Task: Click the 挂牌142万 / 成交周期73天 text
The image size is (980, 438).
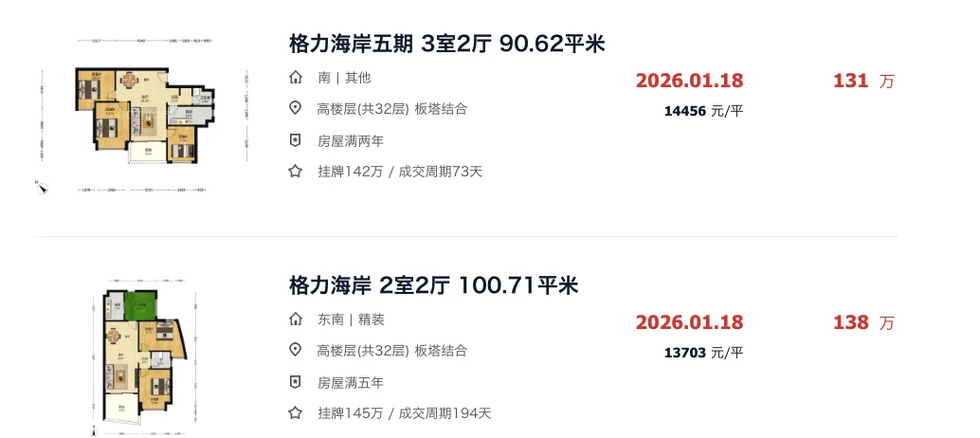Action: pyautogui.click(x=400, y=172)
